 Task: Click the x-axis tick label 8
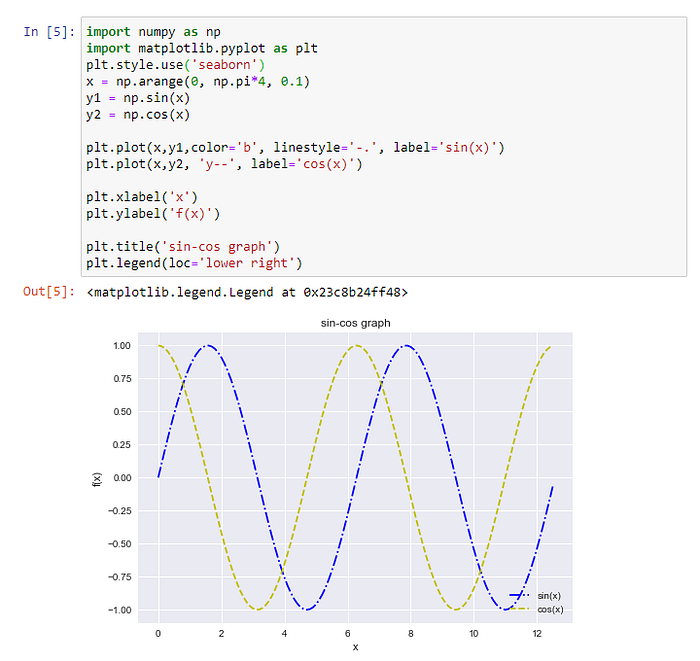click(411, 634)
